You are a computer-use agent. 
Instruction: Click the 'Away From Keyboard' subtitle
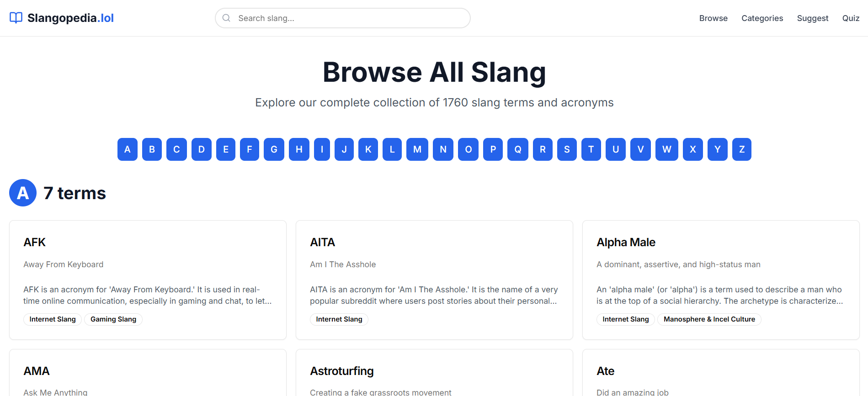pyautogui.click(x=64, y=264)
